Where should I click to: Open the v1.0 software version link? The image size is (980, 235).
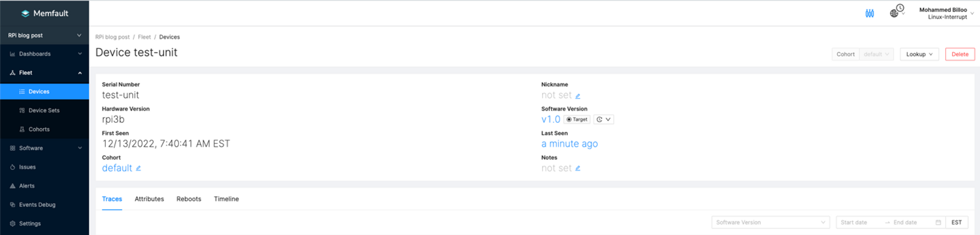tap(550, 119)
